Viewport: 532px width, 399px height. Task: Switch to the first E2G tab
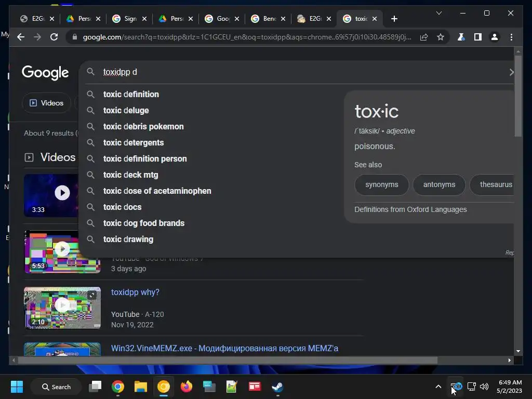(x=37, y=19)
